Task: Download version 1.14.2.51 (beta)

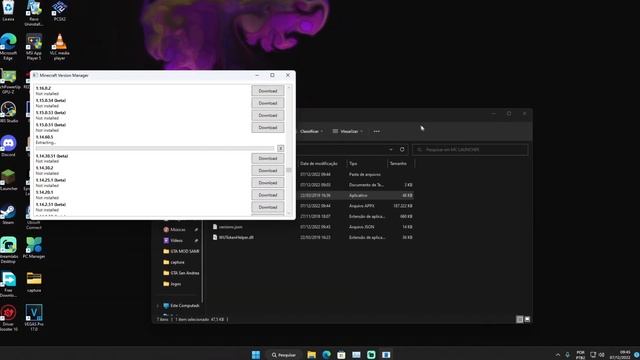Action: pos(268,207)
